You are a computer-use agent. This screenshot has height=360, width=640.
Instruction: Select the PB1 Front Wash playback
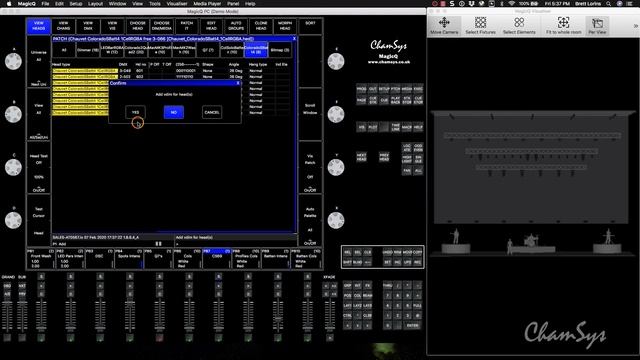(41, 259)
